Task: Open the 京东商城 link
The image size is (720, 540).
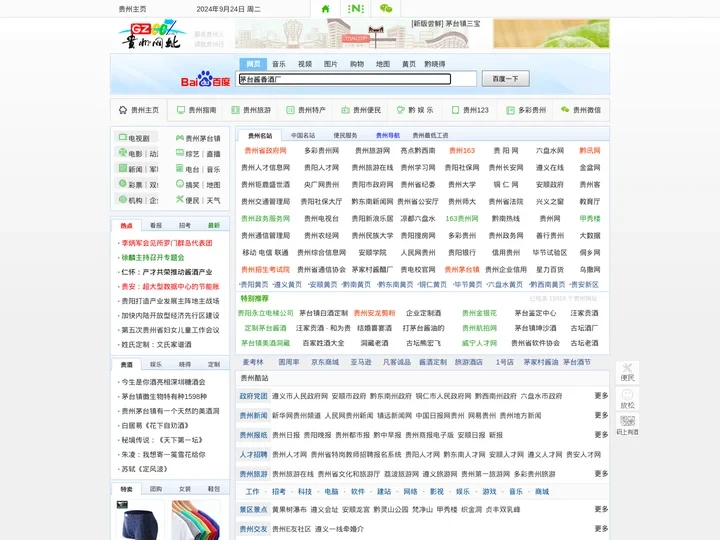Action: coord(325,362)
